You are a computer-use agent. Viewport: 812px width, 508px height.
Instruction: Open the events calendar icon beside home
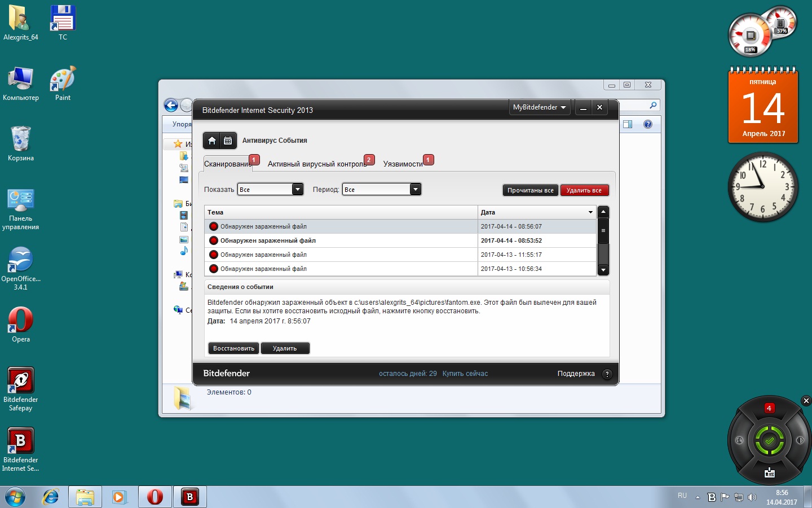tap(228, 141)
